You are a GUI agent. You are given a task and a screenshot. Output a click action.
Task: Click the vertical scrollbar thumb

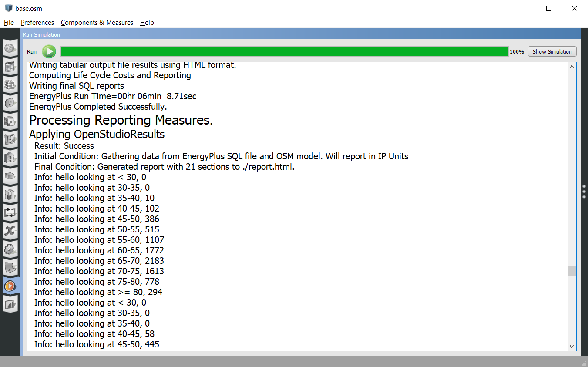click(571, 271)
